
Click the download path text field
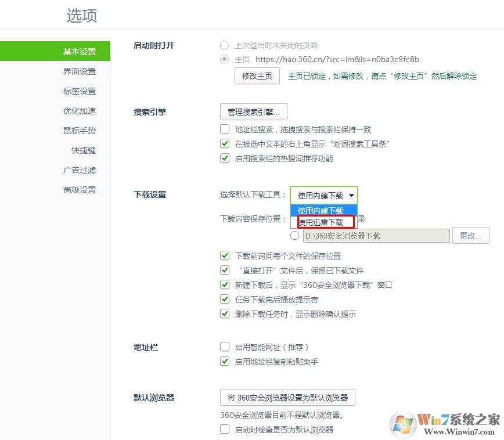tap(376, 236)
